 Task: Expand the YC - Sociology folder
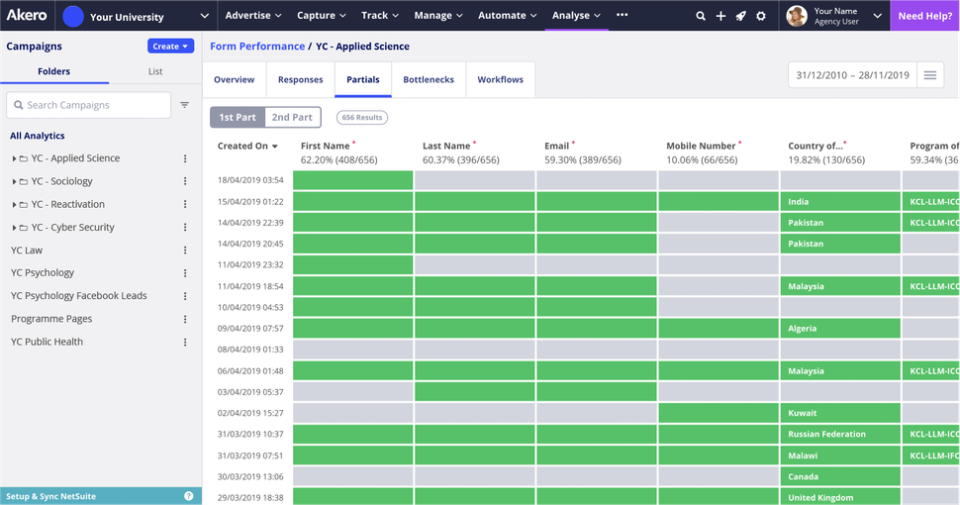(14, 182)
